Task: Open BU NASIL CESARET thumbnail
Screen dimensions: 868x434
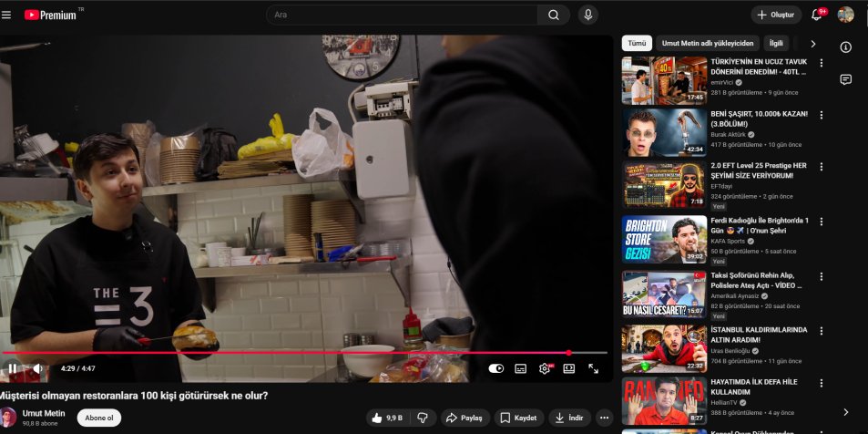Action: 664,294
